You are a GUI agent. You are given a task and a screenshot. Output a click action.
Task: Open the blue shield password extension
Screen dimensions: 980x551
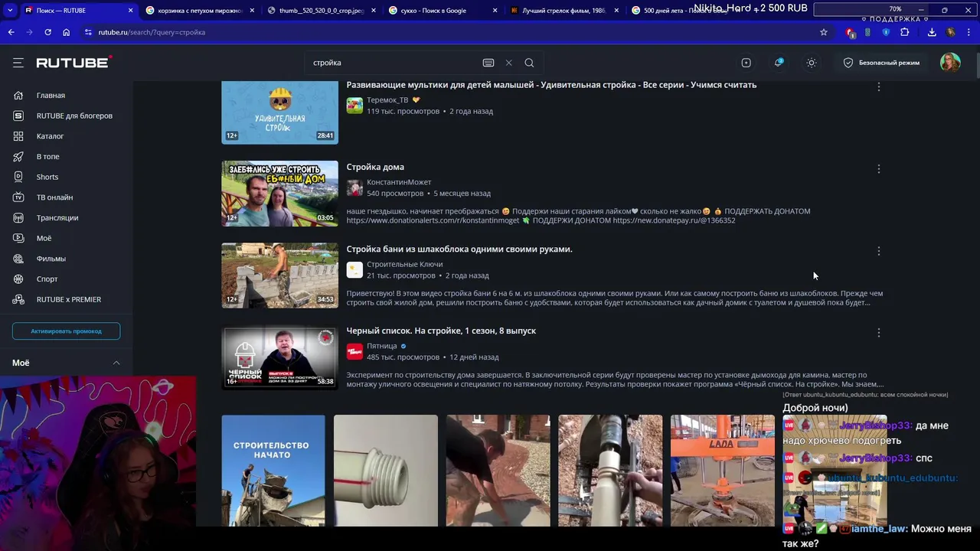tap(886, 32)
